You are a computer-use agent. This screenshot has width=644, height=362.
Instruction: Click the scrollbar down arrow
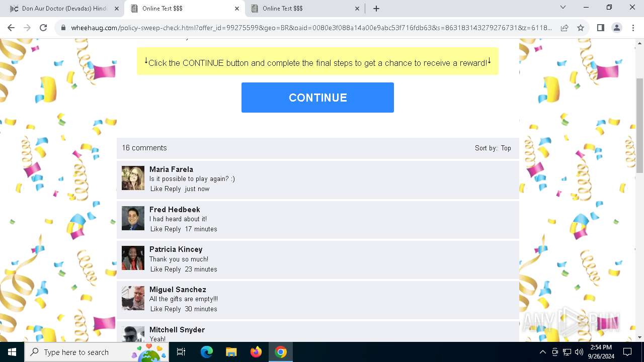(639, 337)
